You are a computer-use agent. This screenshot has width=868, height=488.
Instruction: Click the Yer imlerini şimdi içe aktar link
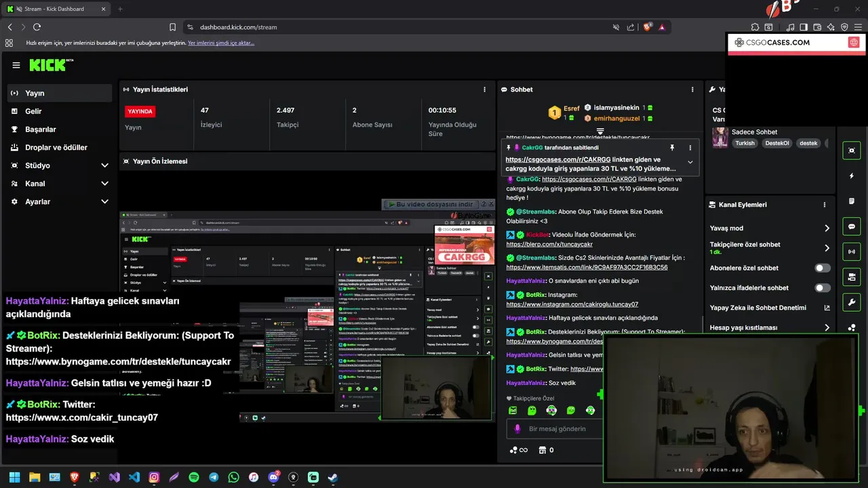coord(221,43)
